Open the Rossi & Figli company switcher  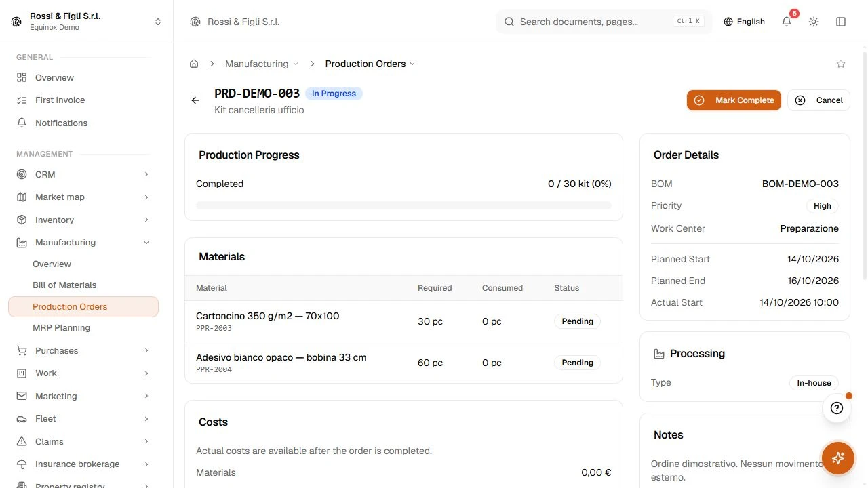[x=87, y=22]
